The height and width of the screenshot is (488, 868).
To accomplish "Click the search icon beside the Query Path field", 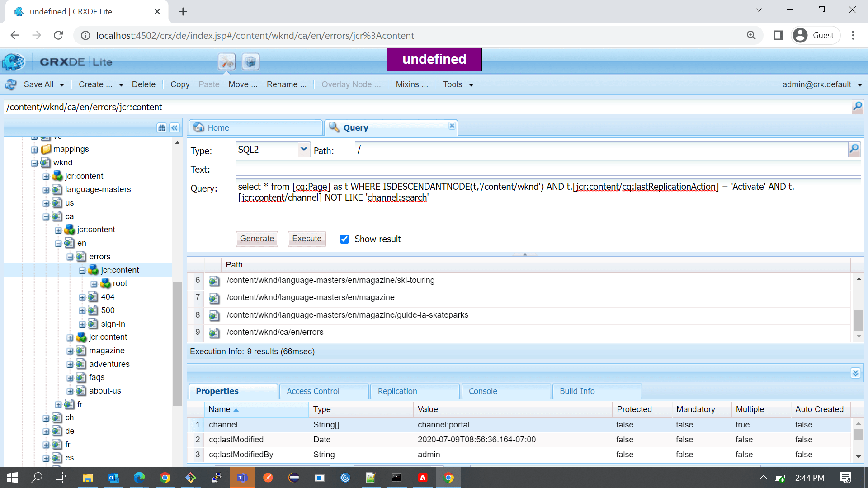I will [x=854, y=149].
